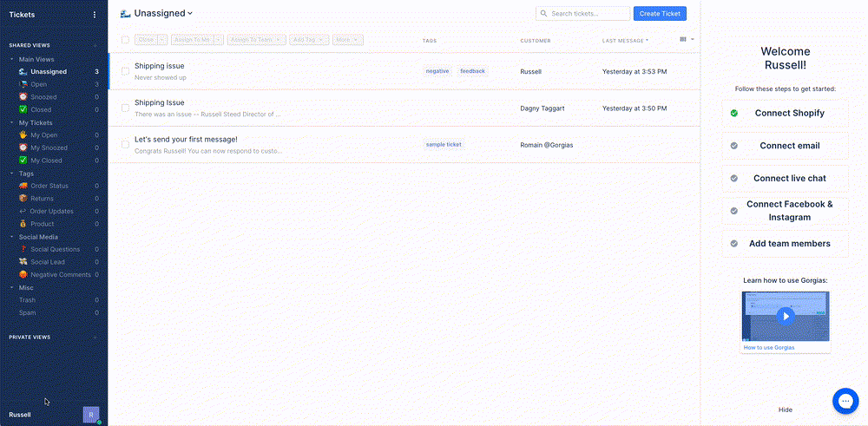
Task: Click the Snoozed alarm clock icon
Action: pos(23,97)
